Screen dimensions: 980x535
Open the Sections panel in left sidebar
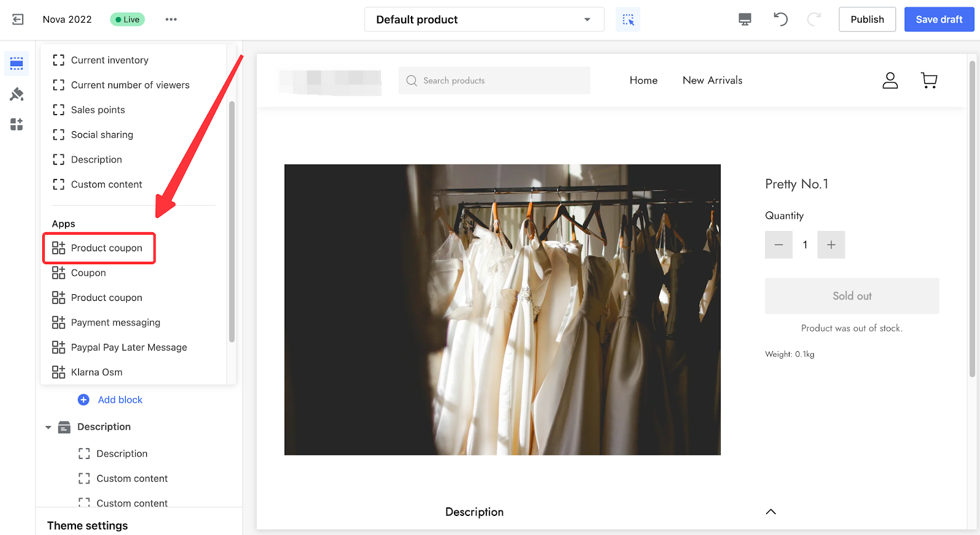pyautogui.click(x=17, y=64)
